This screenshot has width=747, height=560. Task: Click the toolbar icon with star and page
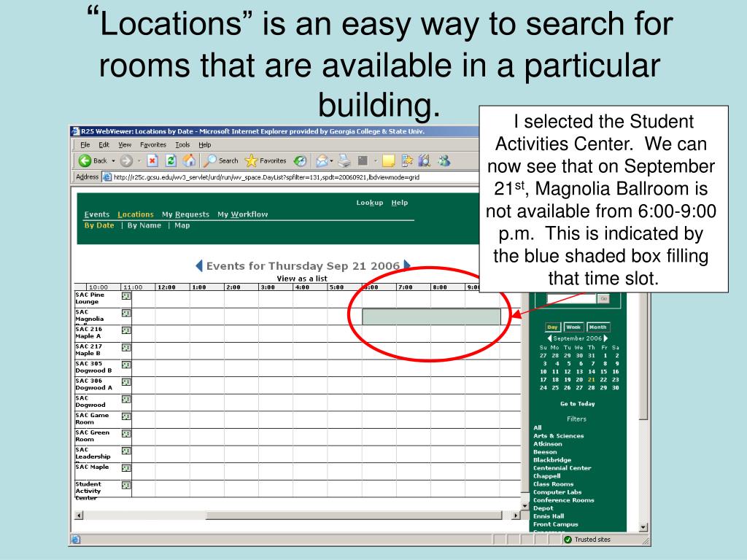pyautogui.click(x=407, y=161)
